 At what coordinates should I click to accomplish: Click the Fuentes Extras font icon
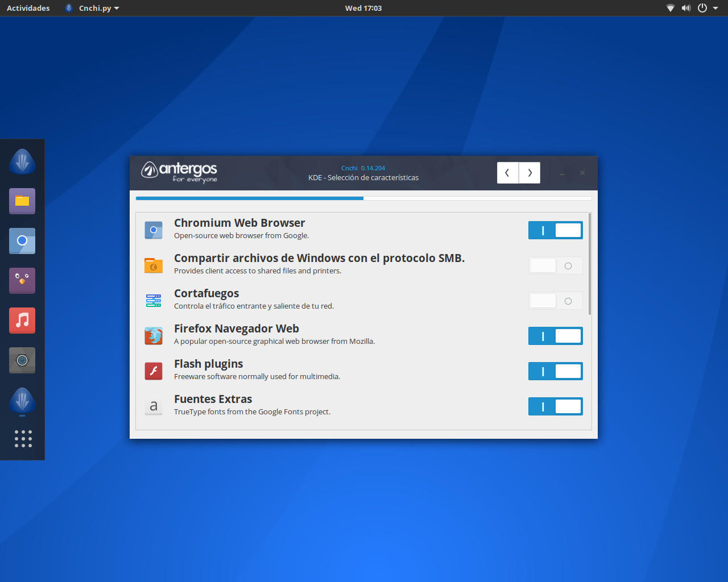154,406
